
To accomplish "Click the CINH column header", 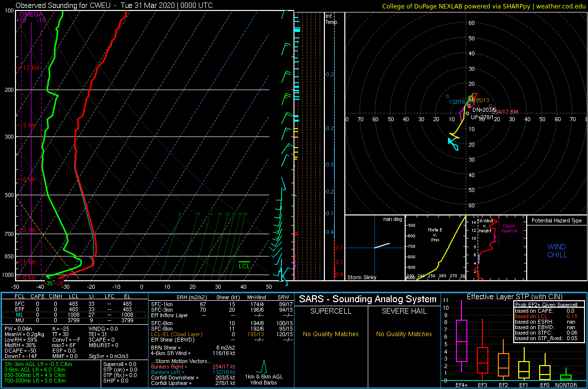I will pyautogui.click(x=56, y=297).
